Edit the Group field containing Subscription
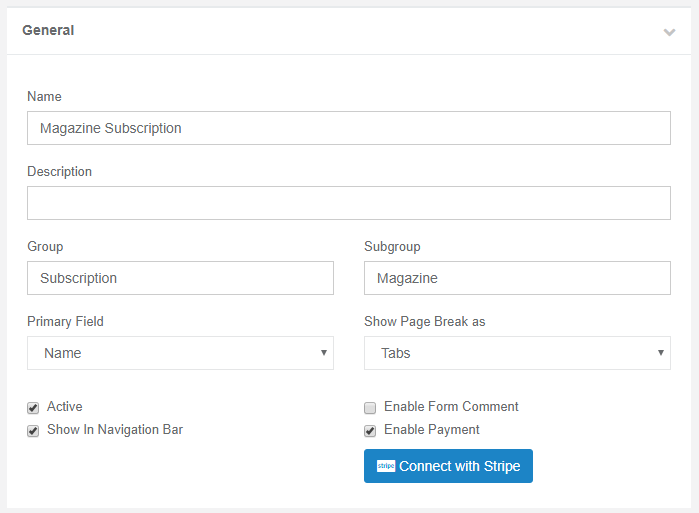This screenshot has height=513, width=699. [180, 278]
